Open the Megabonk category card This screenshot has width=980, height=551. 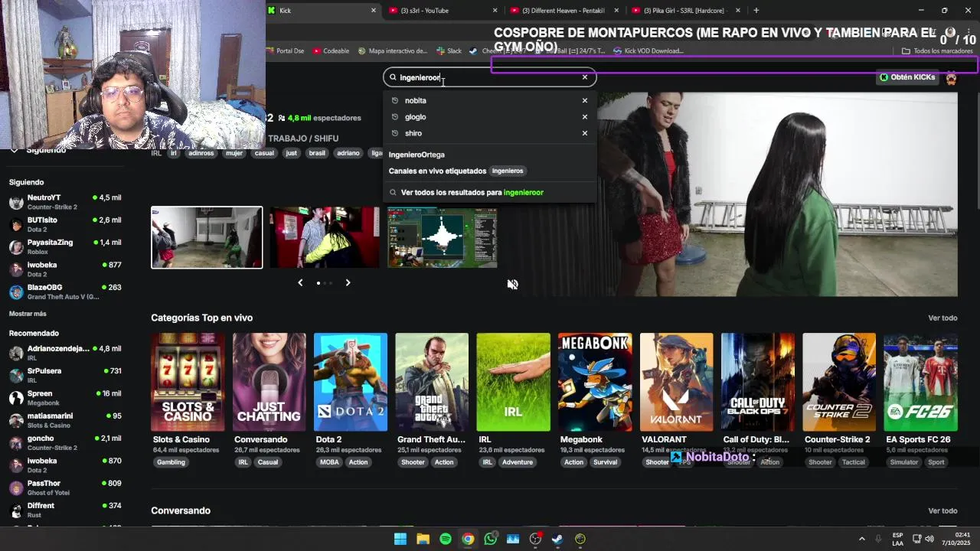point(595,382)
